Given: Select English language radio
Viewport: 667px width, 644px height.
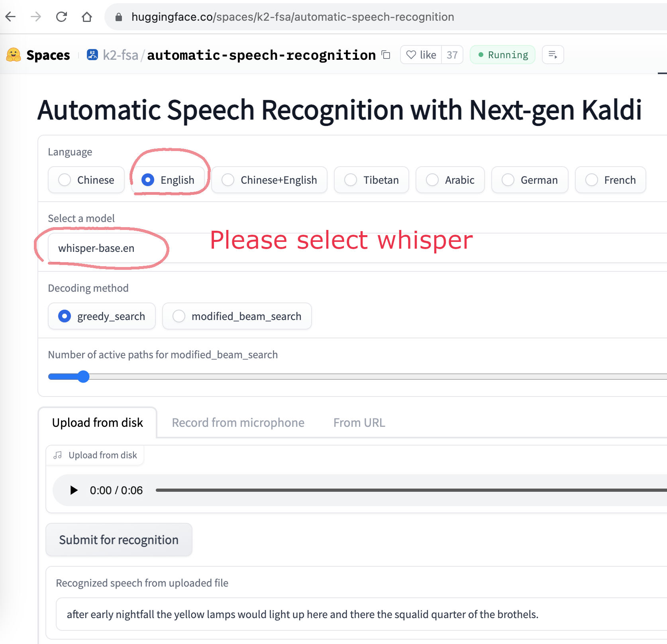Looking at the screenshot, I should pyautogui.click(x=168, y=180).
